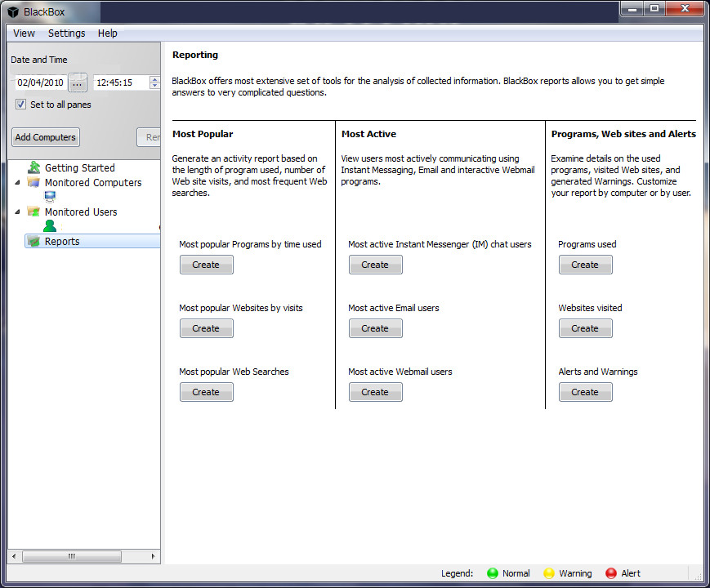Create the 'Most active Webmail users' report
This screenshot has height=588, width=710.
point(375,392)
